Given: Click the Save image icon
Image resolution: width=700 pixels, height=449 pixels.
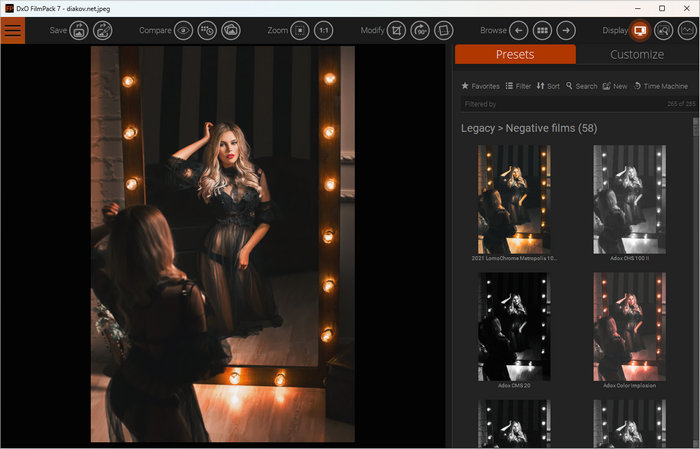Looking at the screenshot, I should click(79, 30).
